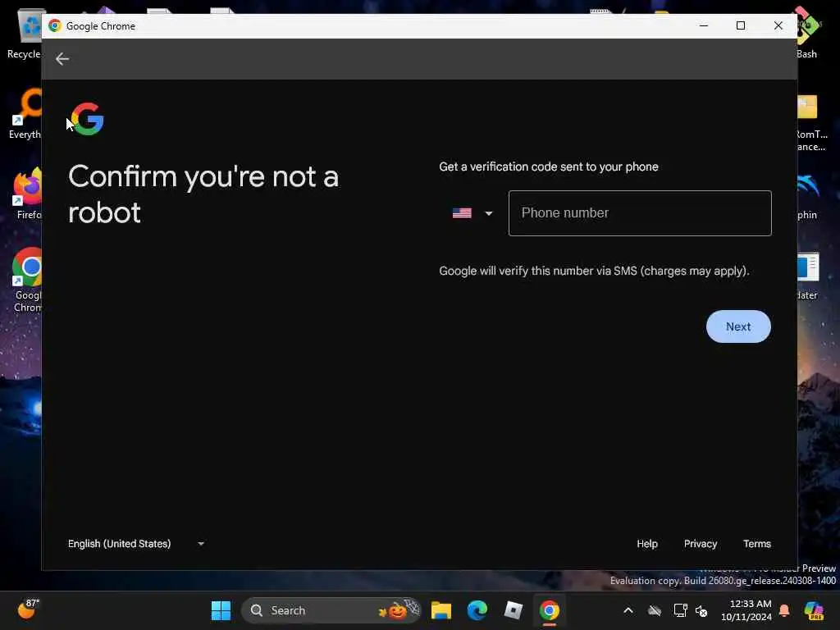840x630 pixels.
Task: Open the notifications bell icon
Action: [x=783, y=610]
